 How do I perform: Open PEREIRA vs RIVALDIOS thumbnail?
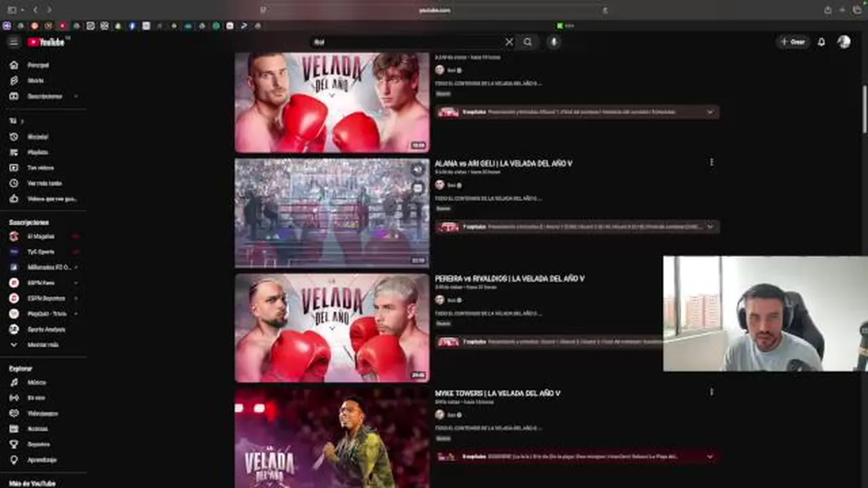coord(332,328)
